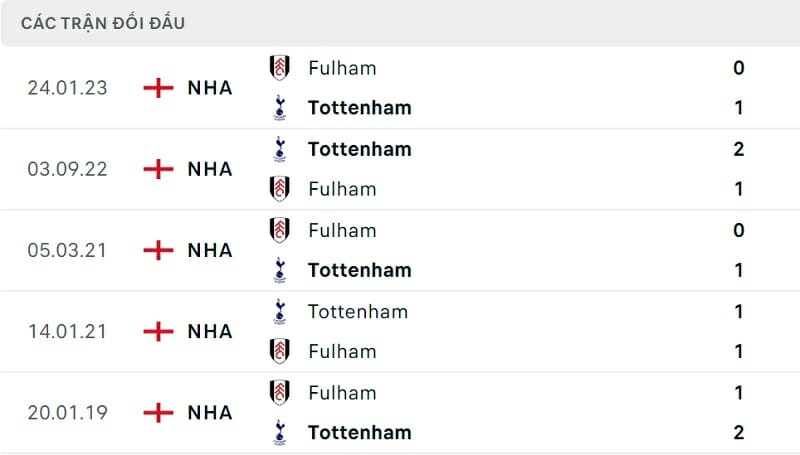This screenshot has width=800, height=455.
Task: Click the CÁC TRẬN ĐỐI ĐẦU header
Action: coord(103,23)
